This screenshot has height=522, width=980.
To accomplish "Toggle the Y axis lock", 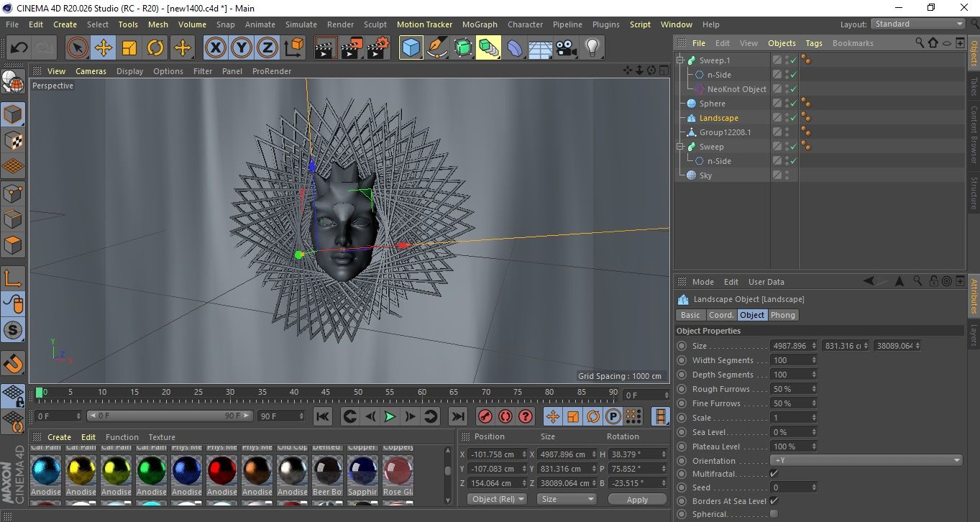I will (242, 48).
